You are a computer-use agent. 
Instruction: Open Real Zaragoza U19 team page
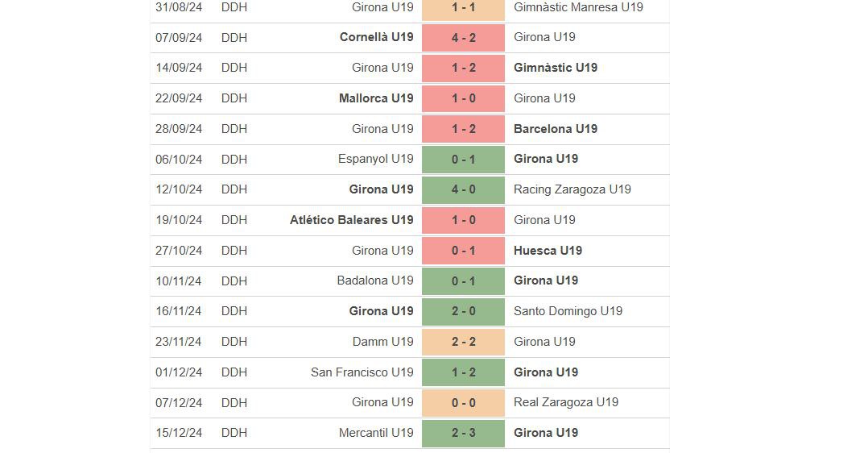click(x=566, y=402)
